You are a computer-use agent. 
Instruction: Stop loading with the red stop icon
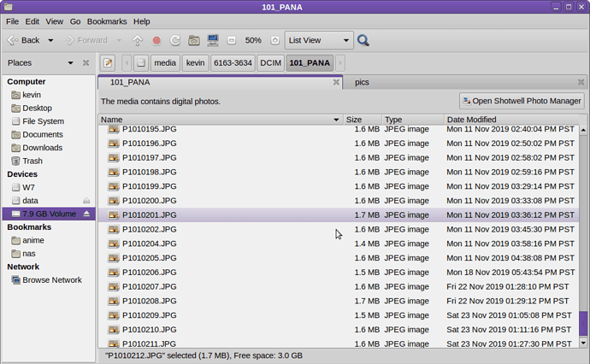click(x=156, y=40)
